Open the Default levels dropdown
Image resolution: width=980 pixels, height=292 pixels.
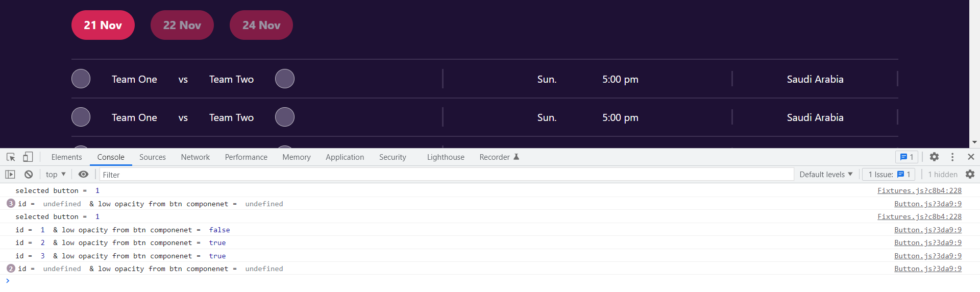tap(826, 175)
